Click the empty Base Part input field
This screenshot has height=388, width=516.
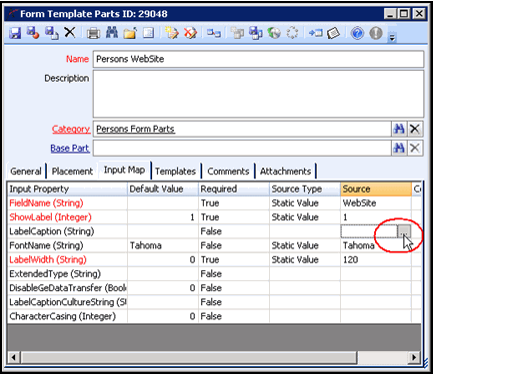242,148
